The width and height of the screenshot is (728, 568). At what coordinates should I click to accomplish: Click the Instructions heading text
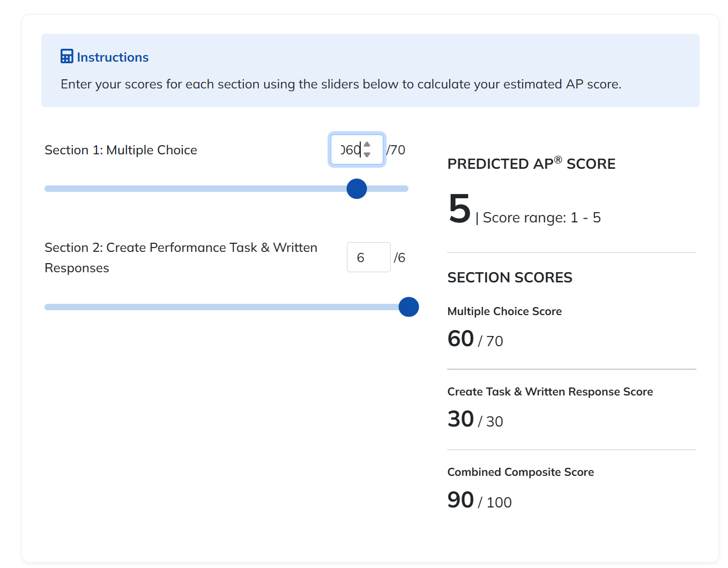point(113,57)
